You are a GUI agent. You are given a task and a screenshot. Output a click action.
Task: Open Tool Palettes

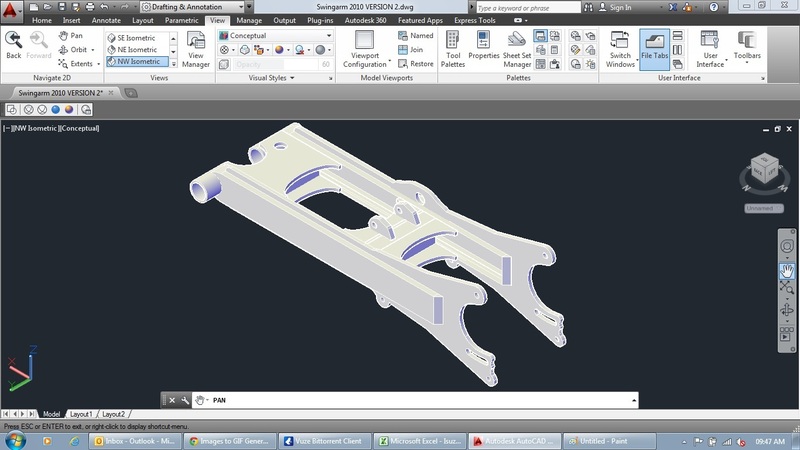pyautogui.click(x=453, y=49)
